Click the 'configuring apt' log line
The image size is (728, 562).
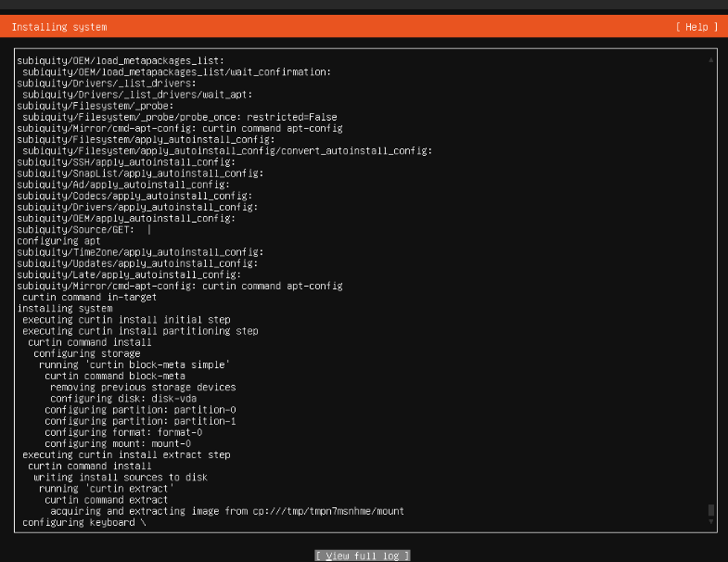(58, 241)
